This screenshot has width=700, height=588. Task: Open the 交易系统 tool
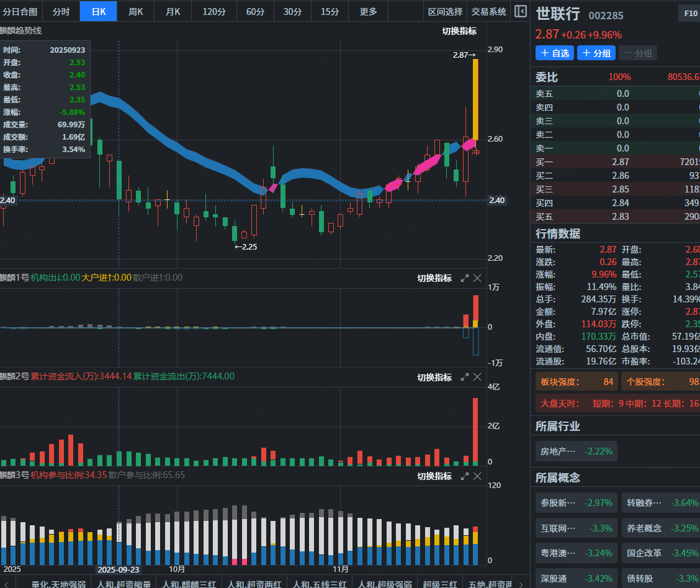point(488,11)
